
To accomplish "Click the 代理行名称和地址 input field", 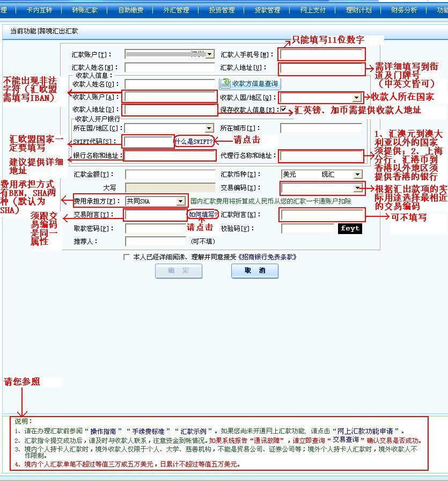I will [x=321, y=156].
